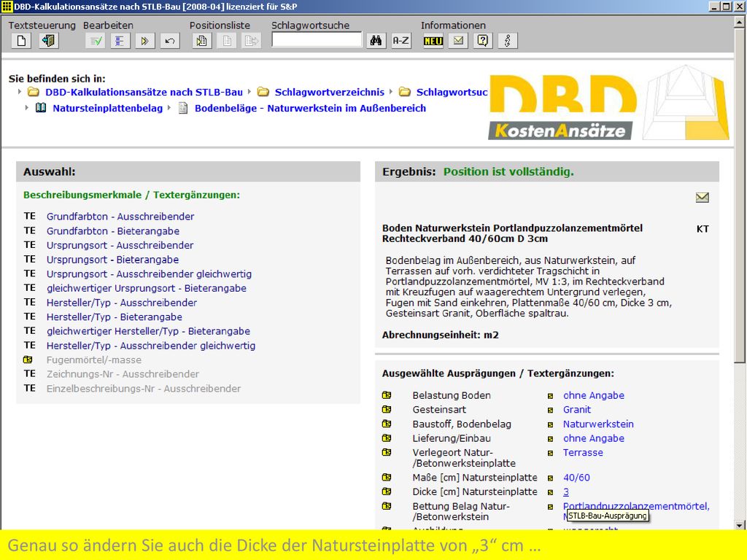Select Ursprungsort - Bieterangabe
747x560 pixels.
click(113, 260)
